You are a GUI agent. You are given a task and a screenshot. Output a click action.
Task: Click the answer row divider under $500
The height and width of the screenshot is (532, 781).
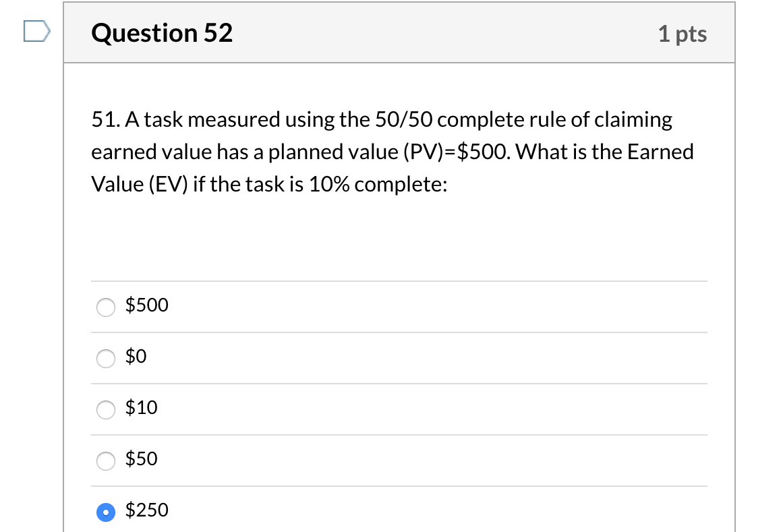(399, 332)
